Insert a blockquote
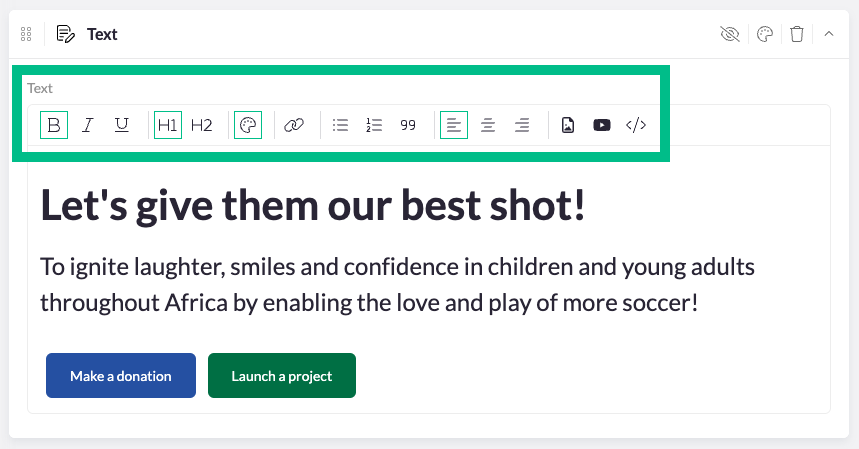859x449 pixels. tap(408, 125)
